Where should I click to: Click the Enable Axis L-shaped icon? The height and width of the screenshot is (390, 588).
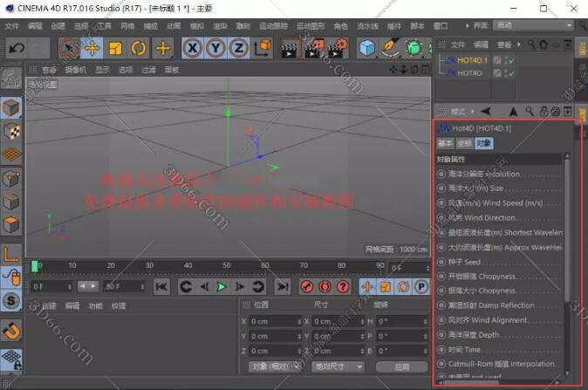11,254
